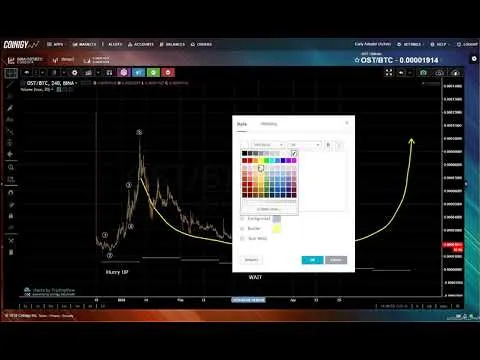Pick the black color swatch
The image size is (480, 360).
pos(245,153)
